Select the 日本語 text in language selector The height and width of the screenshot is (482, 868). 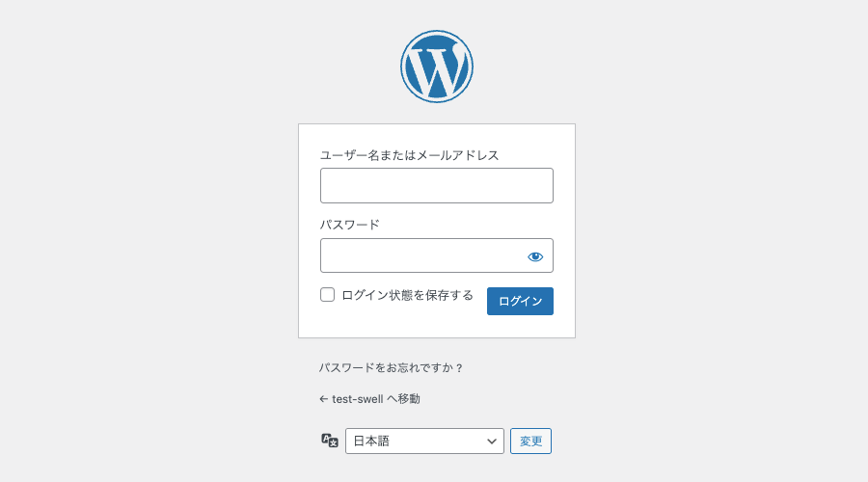pos(371,442)
